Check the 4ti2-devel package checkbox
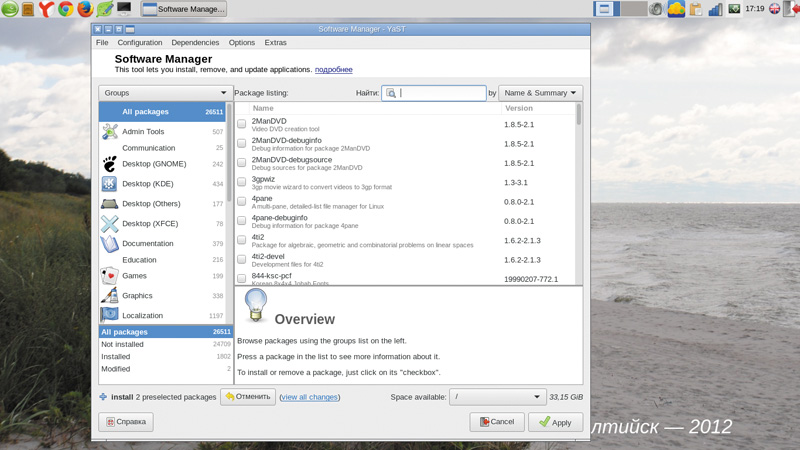This screenshot has height=450, width=800. tap(241, 259)
